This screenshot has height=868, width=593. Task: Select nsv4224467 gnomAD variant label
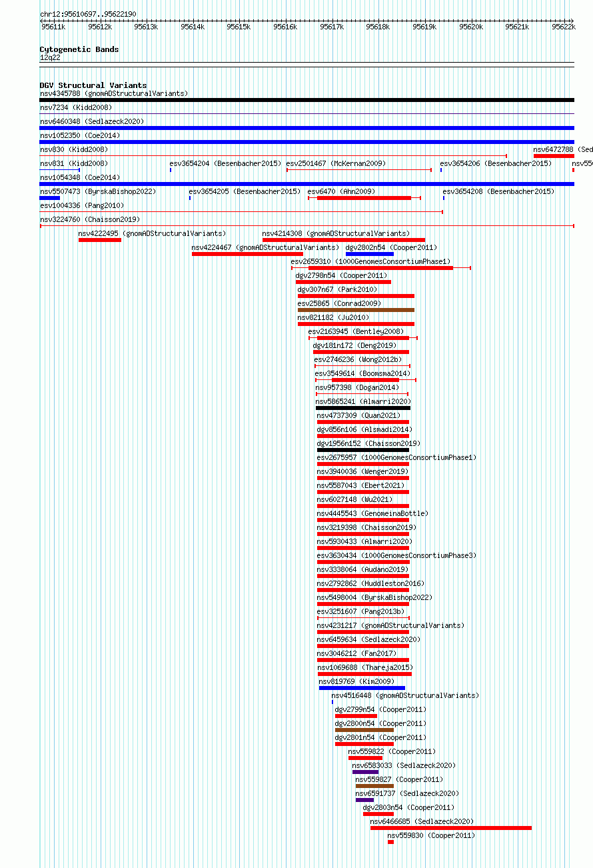pos(266,247)
